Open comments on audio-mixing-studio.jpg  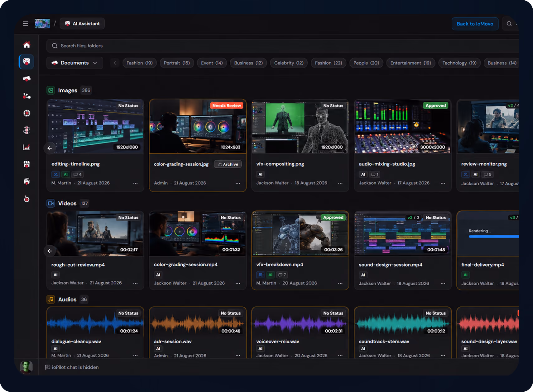(375, 174)
